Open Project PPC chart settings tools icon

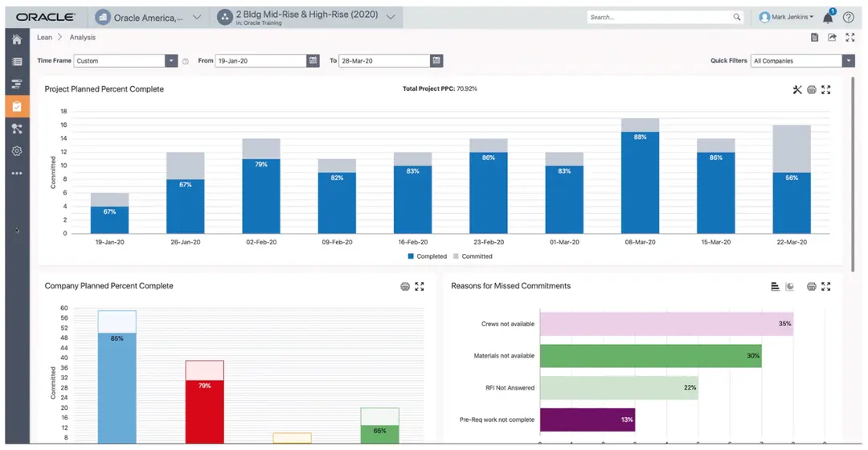[797, 90]
